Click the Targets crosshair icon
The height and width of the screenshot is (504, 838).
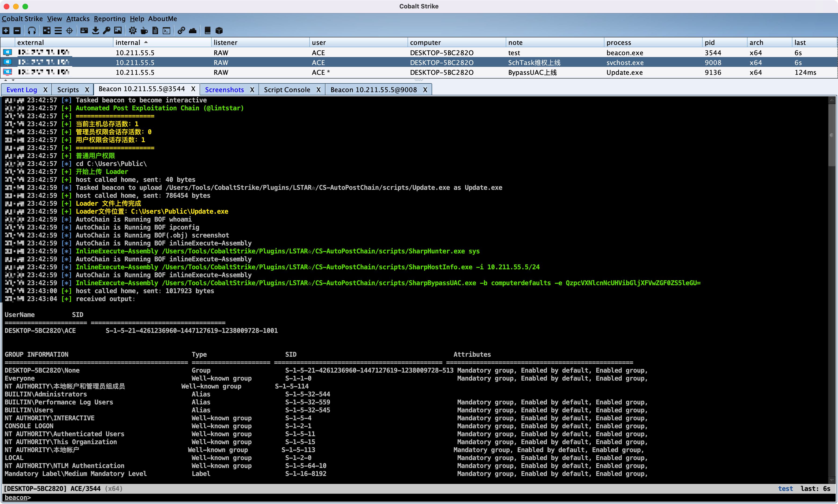click(x=69, y=31)
